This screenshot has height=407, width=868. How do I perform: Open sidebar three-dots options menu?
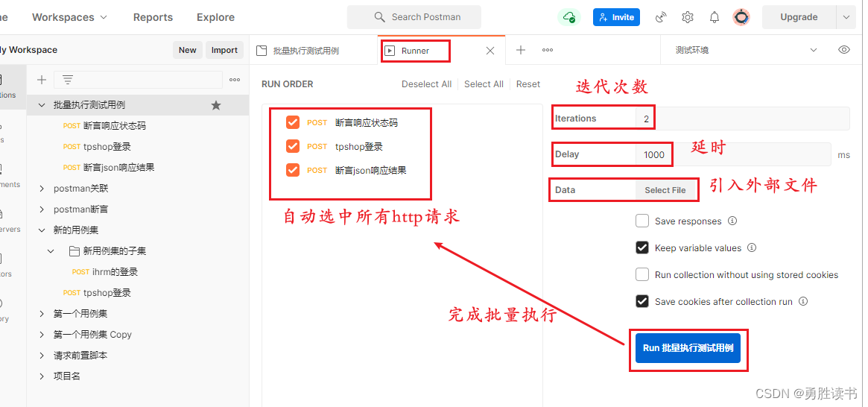tap(235, 80)
